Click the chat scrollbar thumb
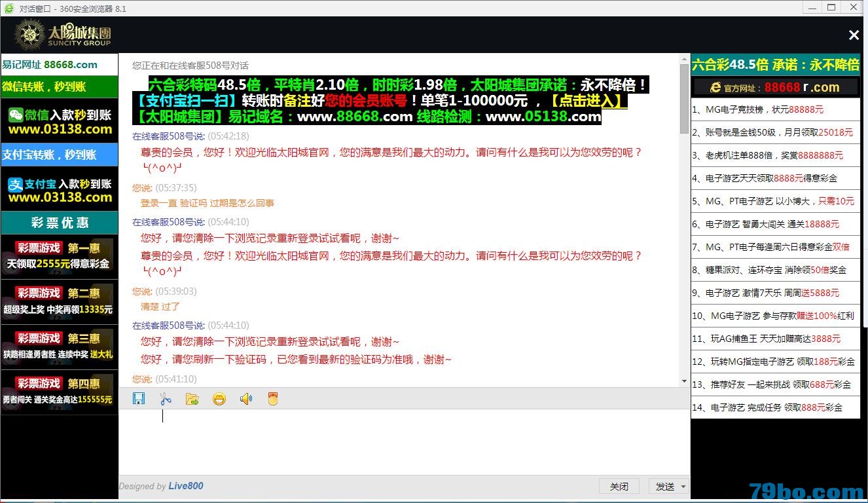 (685, 98)
